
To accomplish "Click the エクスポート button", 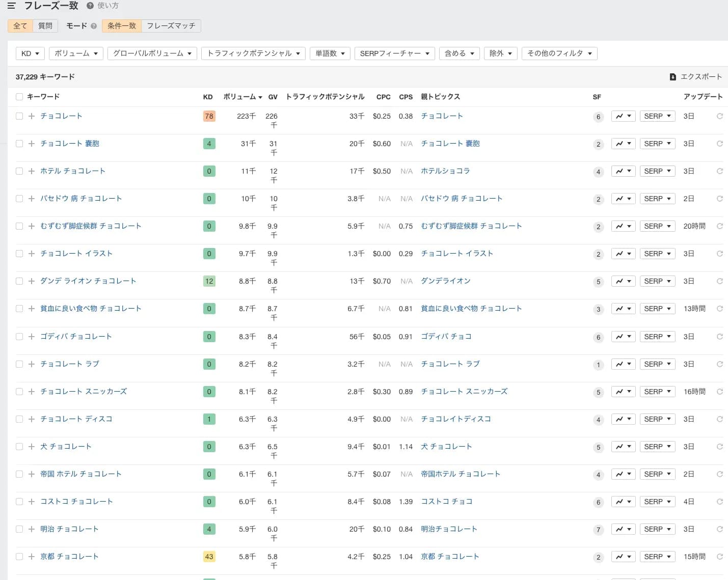I will point(696,77).
